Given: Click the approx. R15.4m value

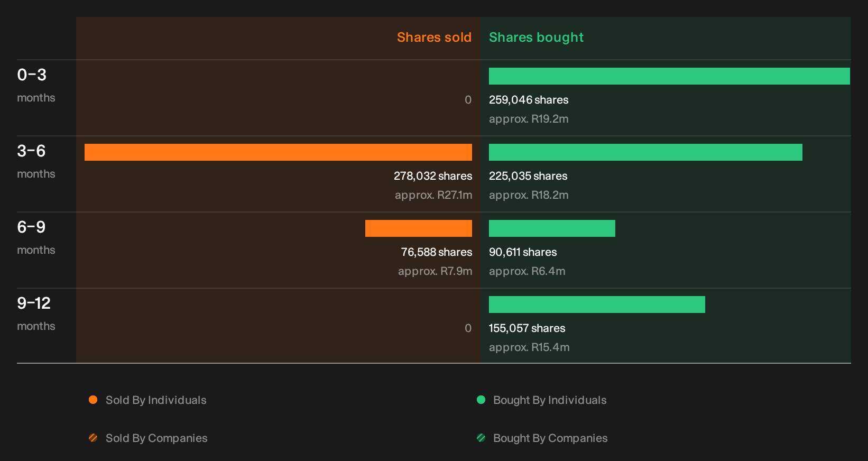Looking at the screenshot, I should [x=529, y=347].
